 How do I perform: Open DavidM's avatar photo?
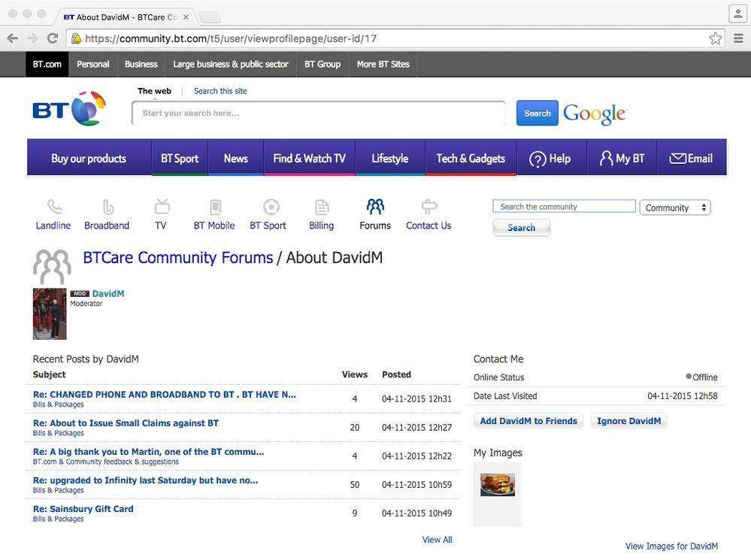tap(50, 313)
